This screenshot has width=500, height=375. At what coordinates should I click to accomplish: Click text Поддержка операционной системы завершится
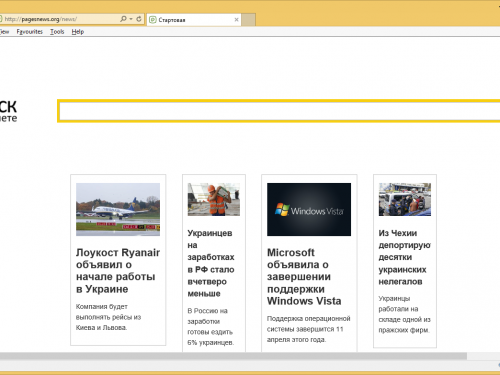[309, 329]
